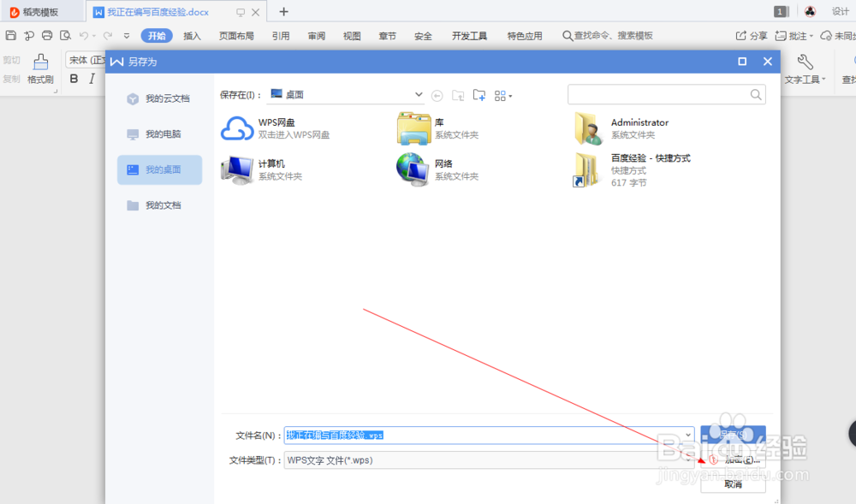Click the 取消 (Cancel) button
This screenshot has height=504, width=856.
coord(734,483)
